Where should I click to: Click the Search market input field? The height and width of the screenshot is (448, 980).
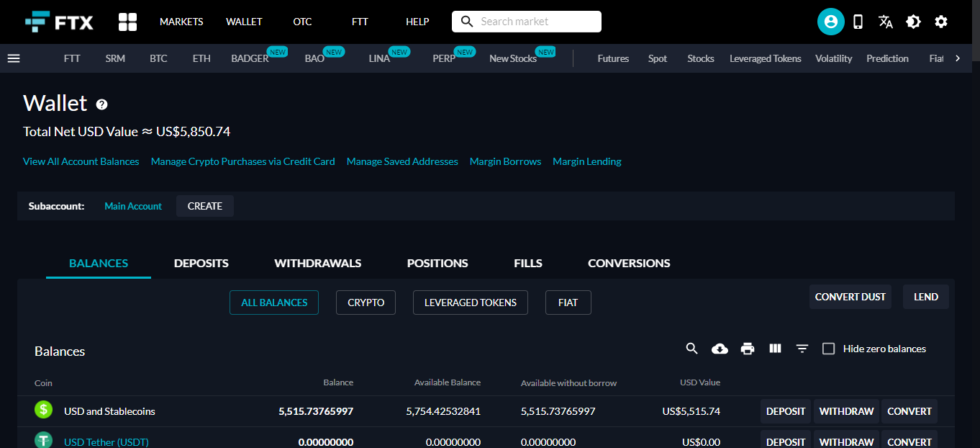pyautogui.click(x=536, y=22)
